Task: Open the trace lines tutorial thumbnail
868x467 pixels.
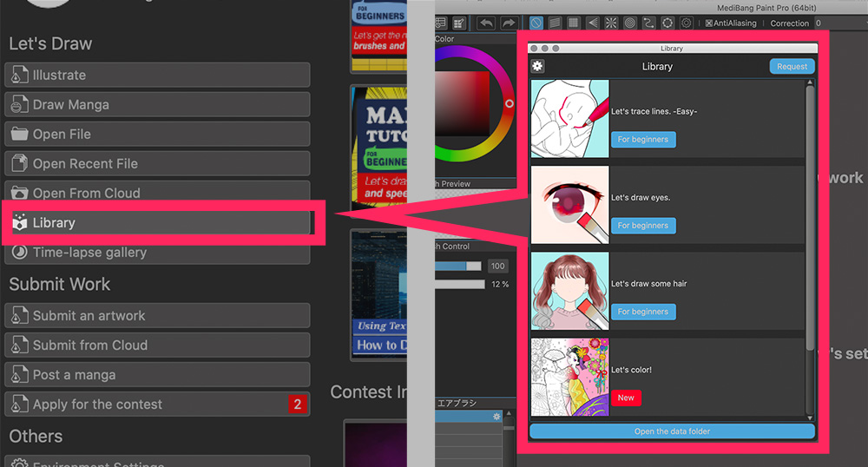Action: [569, 119]
